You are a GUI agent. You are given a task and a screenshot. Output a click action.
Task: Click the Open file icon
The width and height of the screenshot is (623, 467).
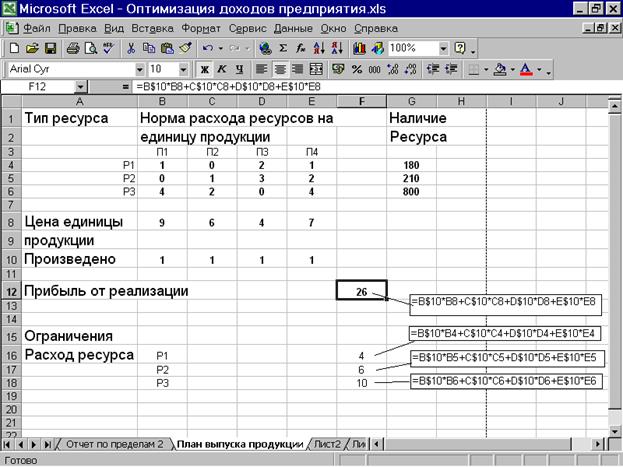pos(31,48)
